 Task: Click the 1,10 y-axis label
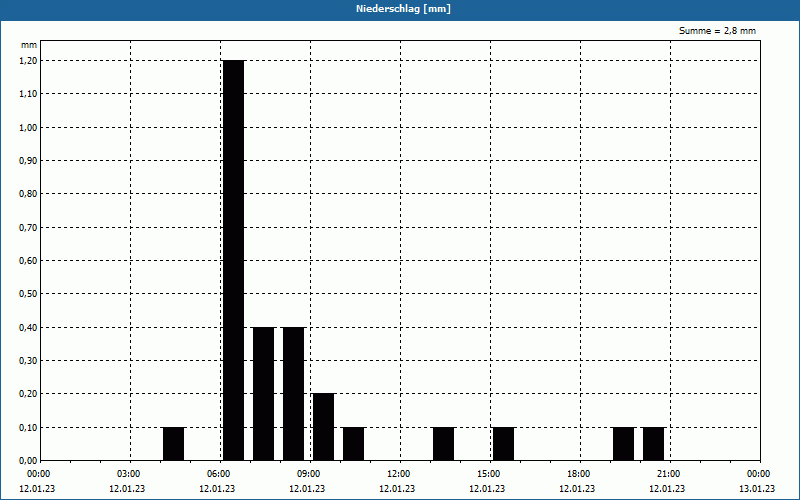pos(28,94)
